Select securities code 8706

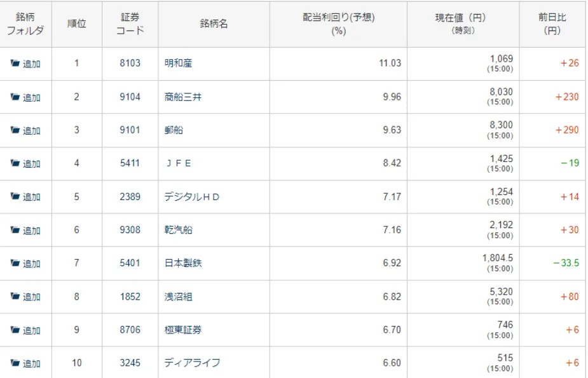point(130,330)
